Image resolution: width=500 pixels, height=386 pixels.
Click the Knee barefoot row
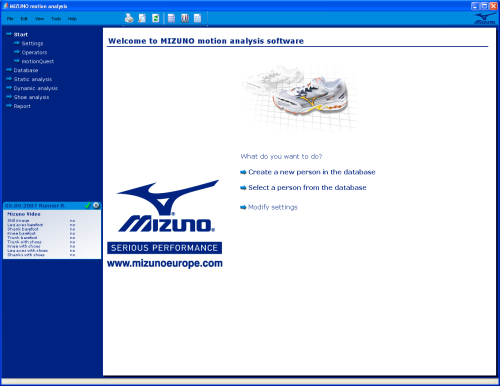[x=41, y=233]
